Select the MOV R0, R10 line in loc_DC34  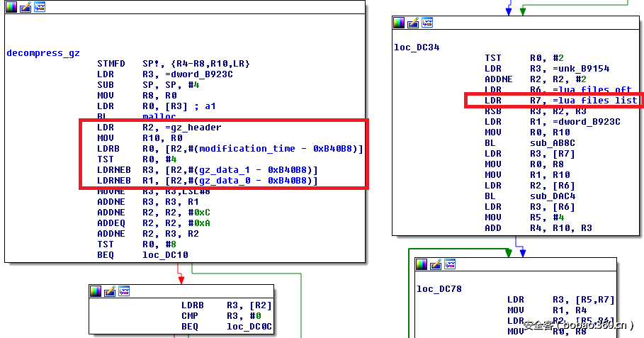pyautogui.click(x=527, y=133)
